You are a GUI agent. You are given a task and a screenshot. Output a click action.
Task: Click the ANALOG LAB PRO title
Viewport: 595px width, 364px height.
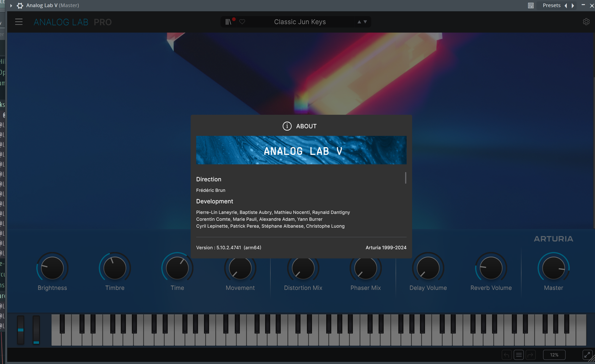pos(72,22)
